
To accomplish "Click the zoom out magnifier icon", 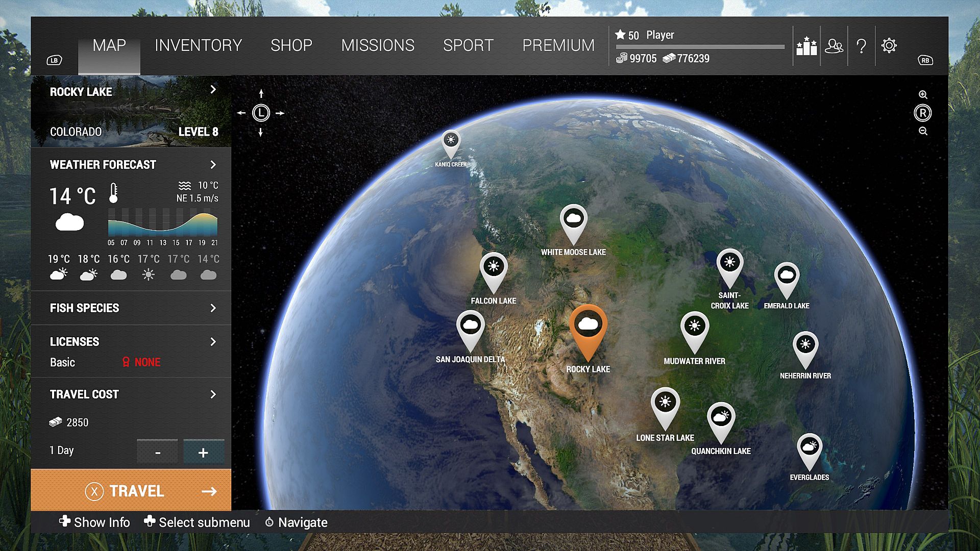I will [x=923, y=131].
